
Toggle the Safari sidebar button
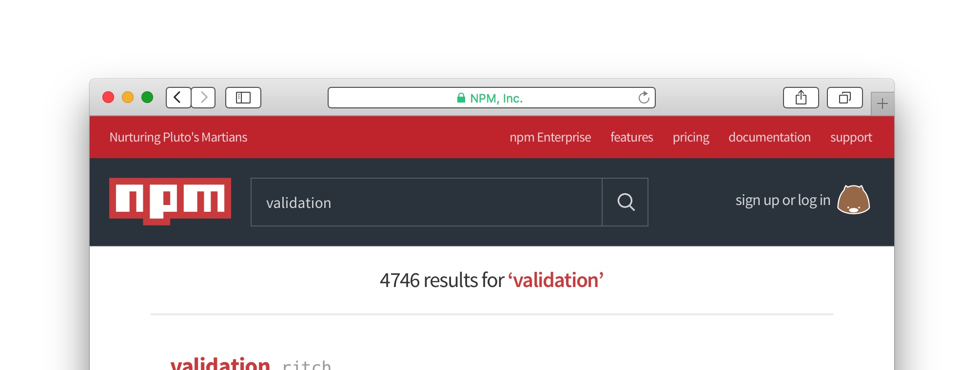[243, 98]
